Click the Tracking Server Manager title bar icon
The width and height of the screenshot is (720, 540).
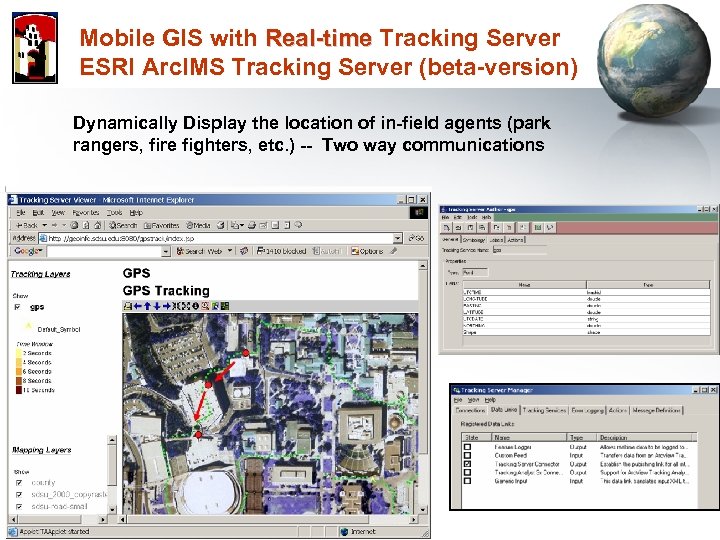[456, 390]
